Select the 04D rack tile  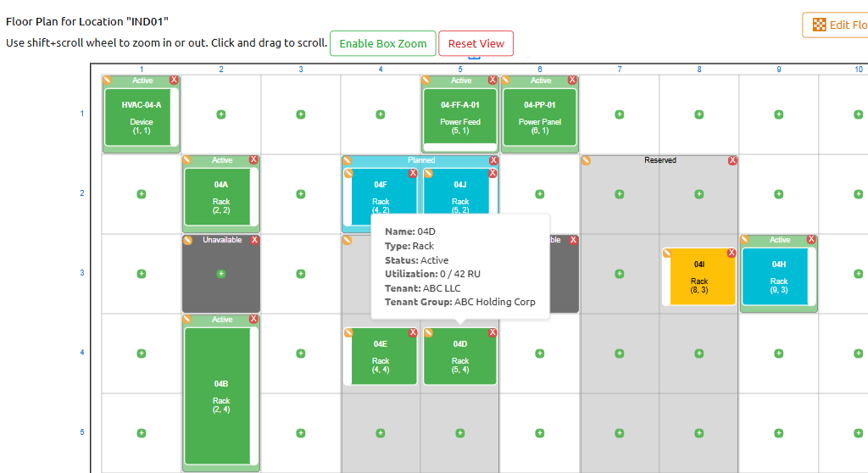pyautogui.click(x=459, y=356)
